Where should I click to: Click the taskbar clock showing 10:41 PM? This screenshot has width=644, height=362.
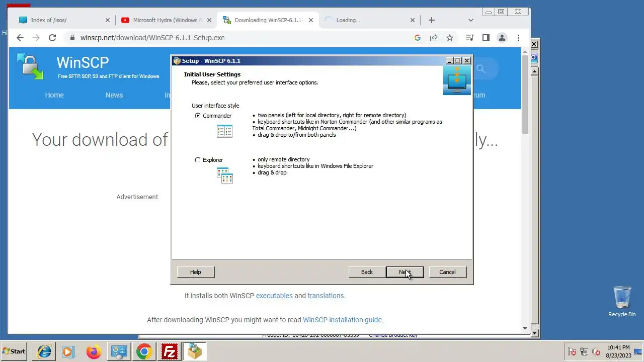click(x=618, y=351)
